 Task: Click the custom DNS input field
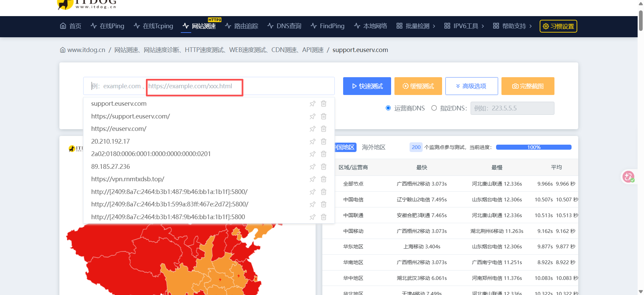click(x=513, y=108)
